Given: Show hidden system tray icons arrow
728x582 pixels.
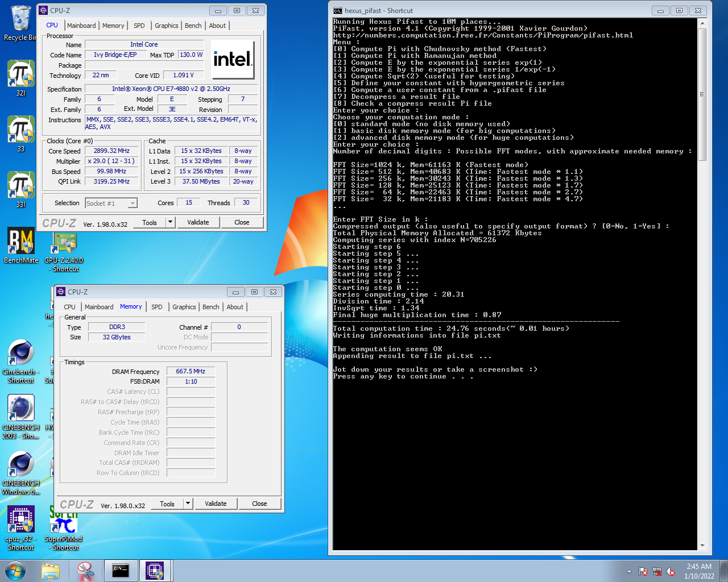Looking at the screenshot, I should point(629,571).
